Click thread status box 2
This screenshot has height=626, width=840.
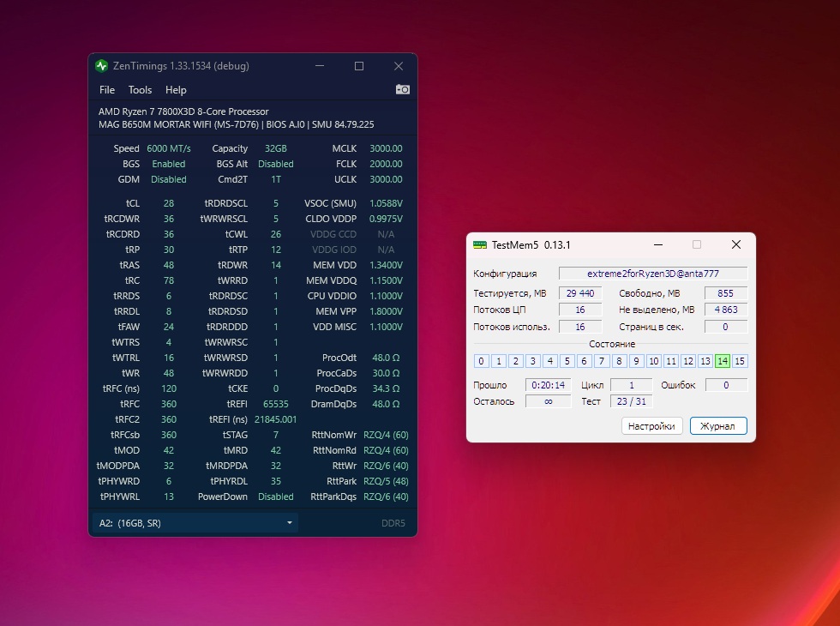[515, 361]
